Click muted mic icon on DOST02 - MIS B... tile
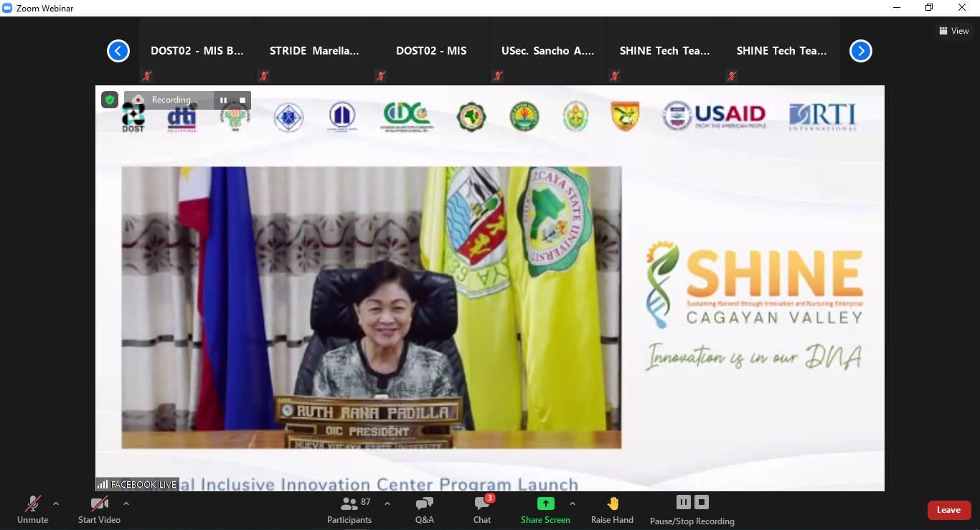980x530 pixels. click(147, 76)
